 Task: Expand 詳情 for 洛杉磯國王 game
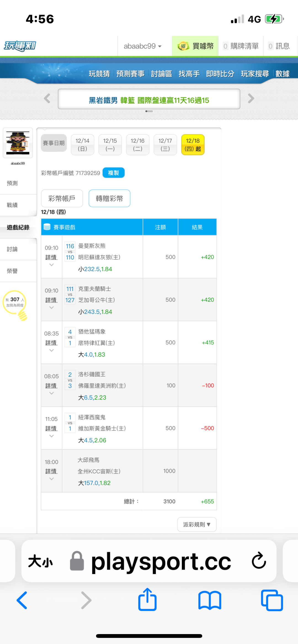pos(51,386)
